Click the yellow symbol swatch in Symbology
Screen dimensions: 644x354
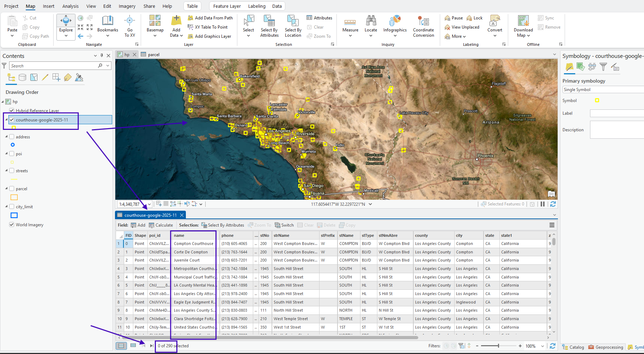[x=597, y=101]
